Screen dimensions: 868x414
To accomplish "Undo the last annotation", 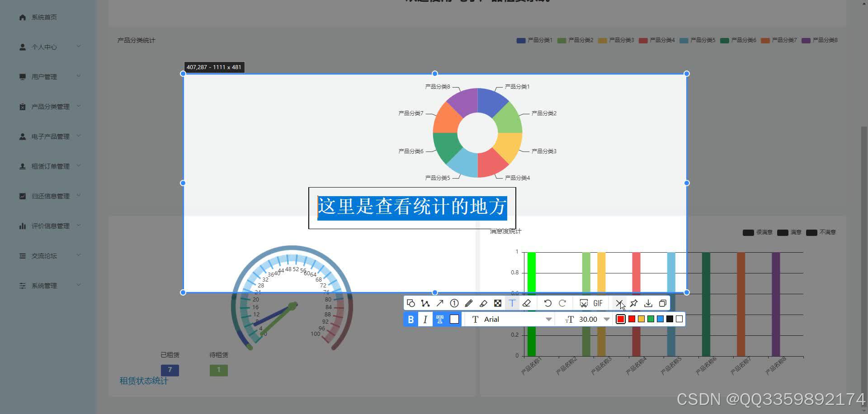I will [547, 303].
